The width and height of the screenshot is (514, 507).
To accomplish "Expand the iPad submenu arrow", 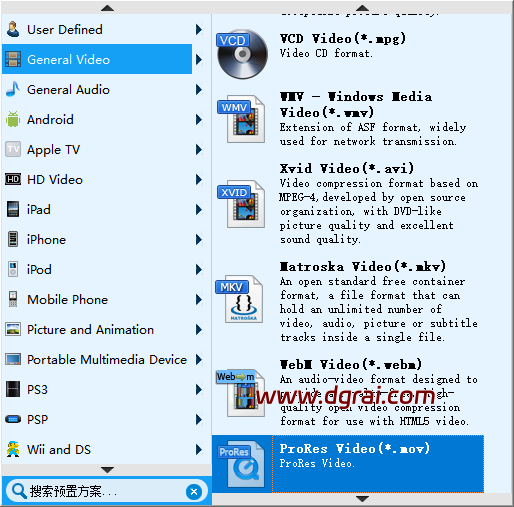I will click(199, 209).
